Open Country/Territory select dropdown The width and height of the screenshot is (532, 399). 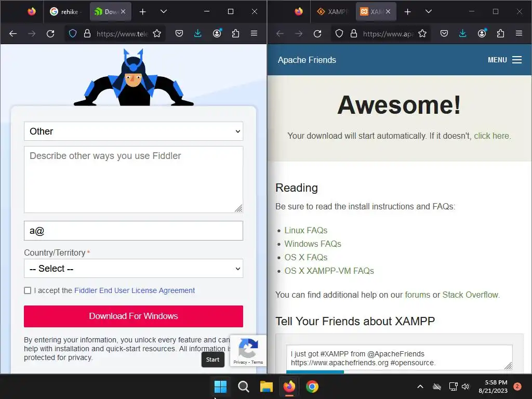point(134,269)
